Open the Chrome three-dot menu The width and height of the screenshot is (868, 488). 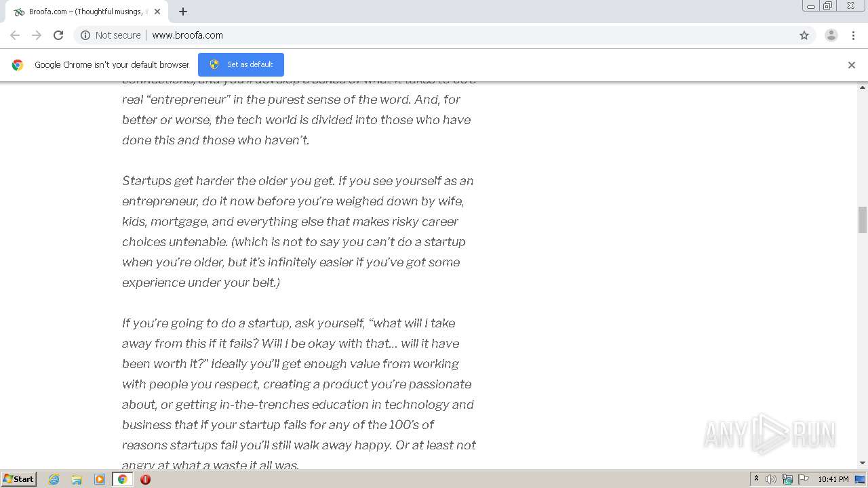(853, 35)
